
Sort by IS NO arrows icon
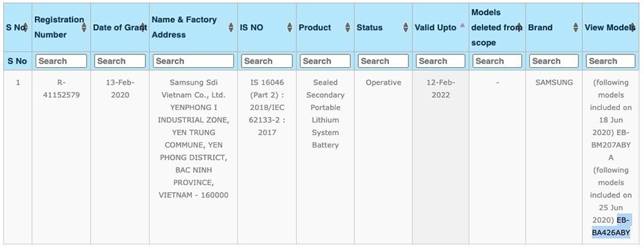pyautogui.click(x=290, y=28)
